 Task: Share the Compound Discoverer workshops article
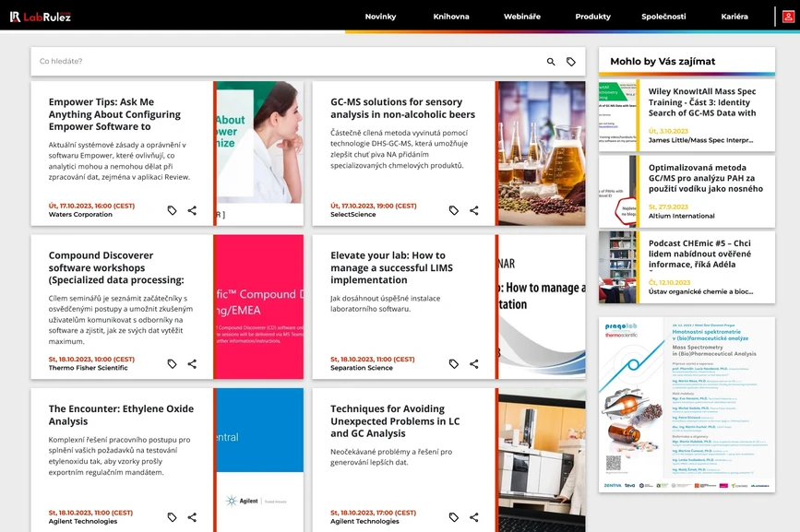[192, 363]
